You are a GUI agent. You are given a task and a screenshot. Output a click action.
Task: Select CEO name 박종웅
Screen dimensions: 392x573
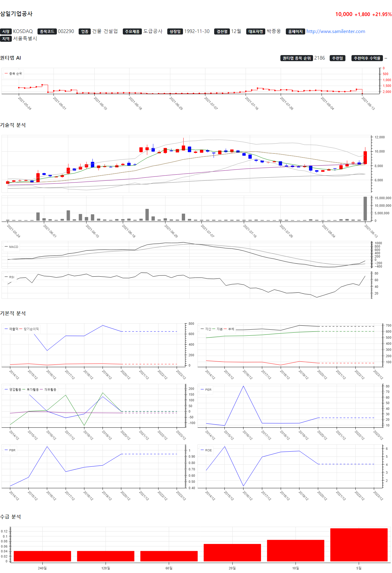[x=274, y=31]
